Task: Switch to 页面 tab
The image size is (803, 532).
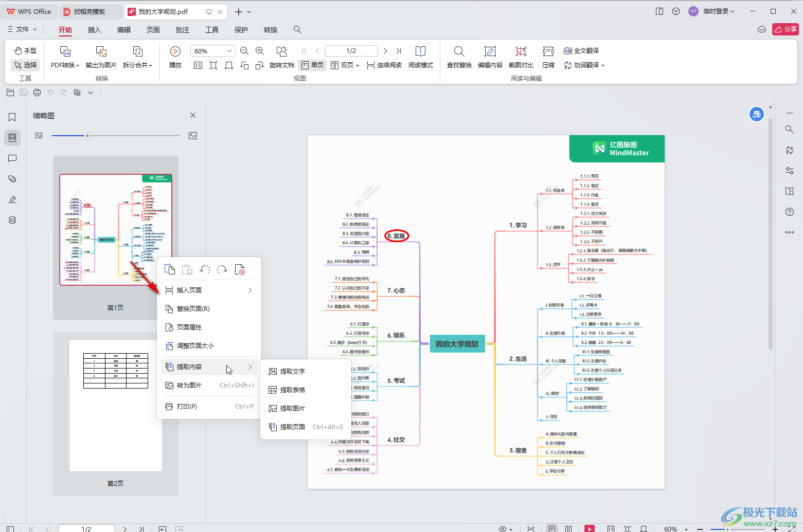Action: point(153,30)
